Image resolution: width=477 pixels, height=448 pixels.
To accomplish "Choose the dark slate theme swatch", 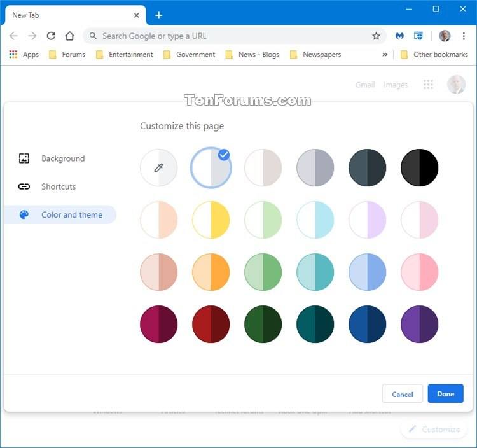I will tap(368, 168).
